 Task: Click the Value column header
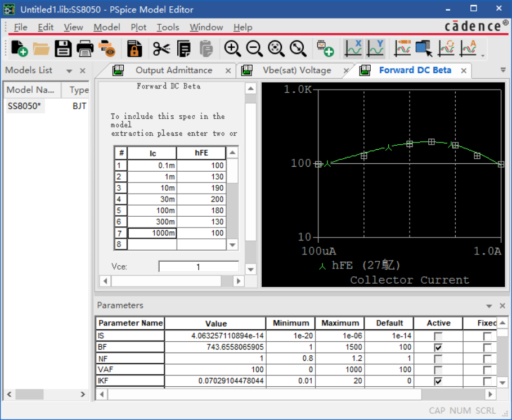pyautogui.click(x=215, y=323)
